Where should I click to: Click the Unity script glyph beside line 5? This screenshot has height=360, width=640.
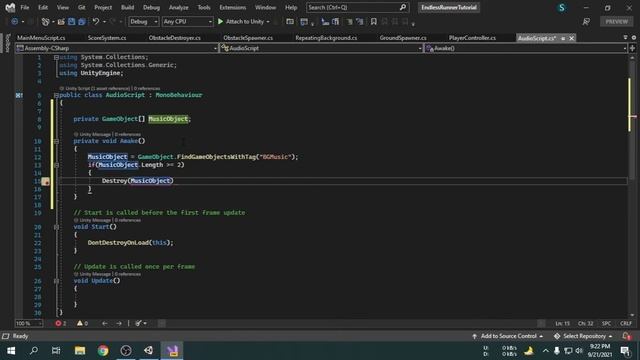coord(19,95)
